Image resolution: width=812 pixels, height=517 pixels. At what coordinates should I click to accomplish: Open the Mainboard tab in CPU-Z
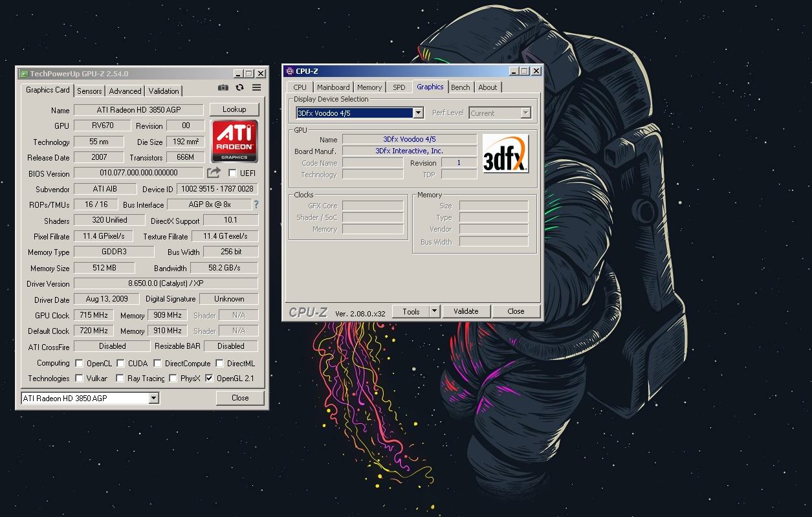[333, 87]
